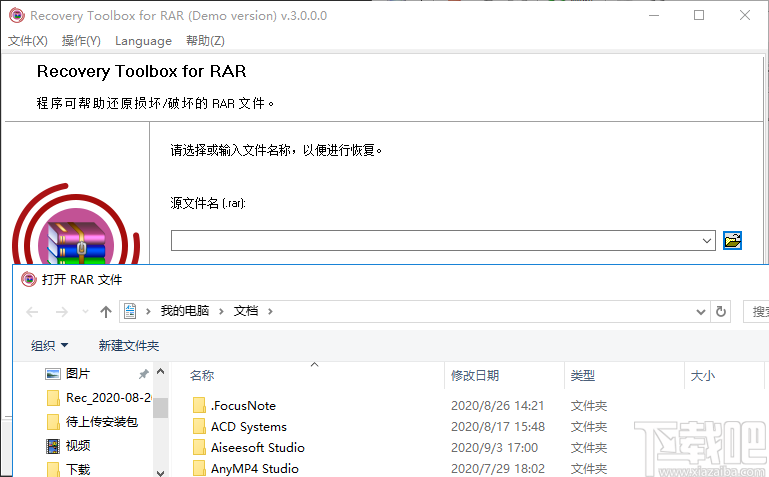Image resolution: width=769 pixels, height=477 pixels.
Task: Sort by the 名称 column header
Action: tap(202, 376)
